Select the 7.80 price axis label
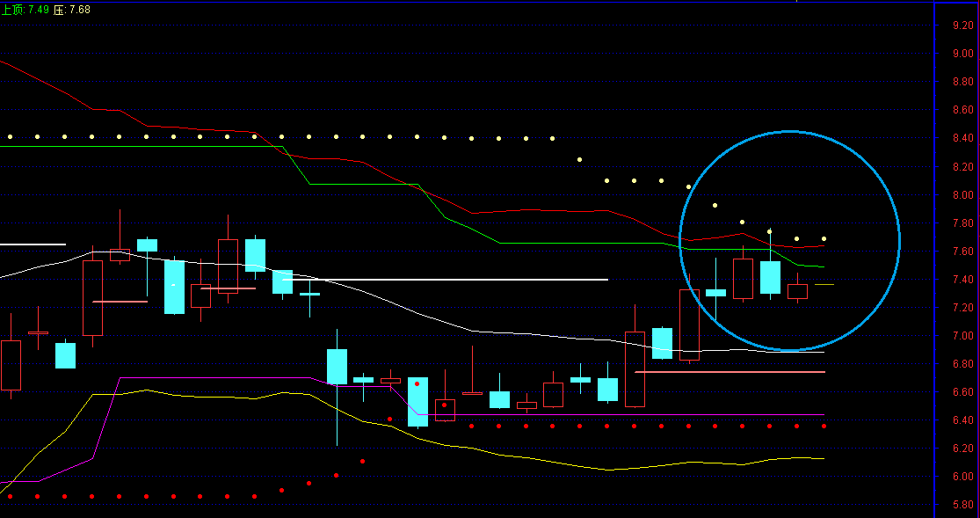The height and width of the screenshot is (518, 980). pyautogui.click(x=962, y=223)
